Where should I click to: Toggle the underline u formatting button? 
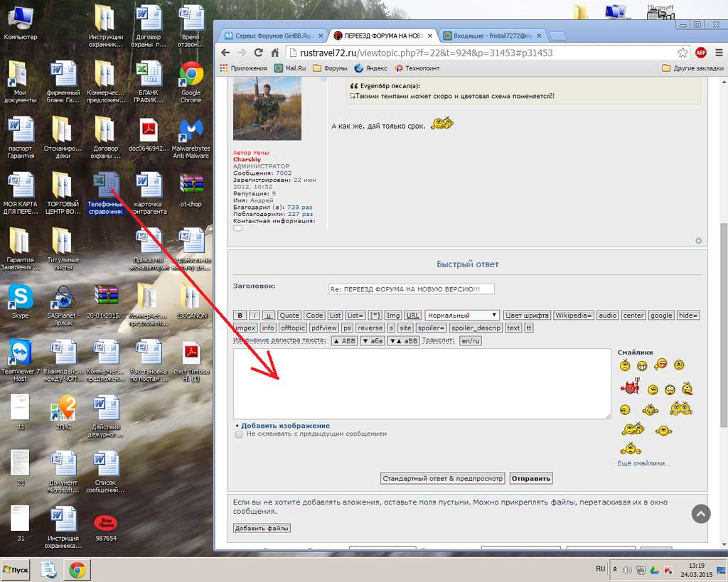click(268, 316)
